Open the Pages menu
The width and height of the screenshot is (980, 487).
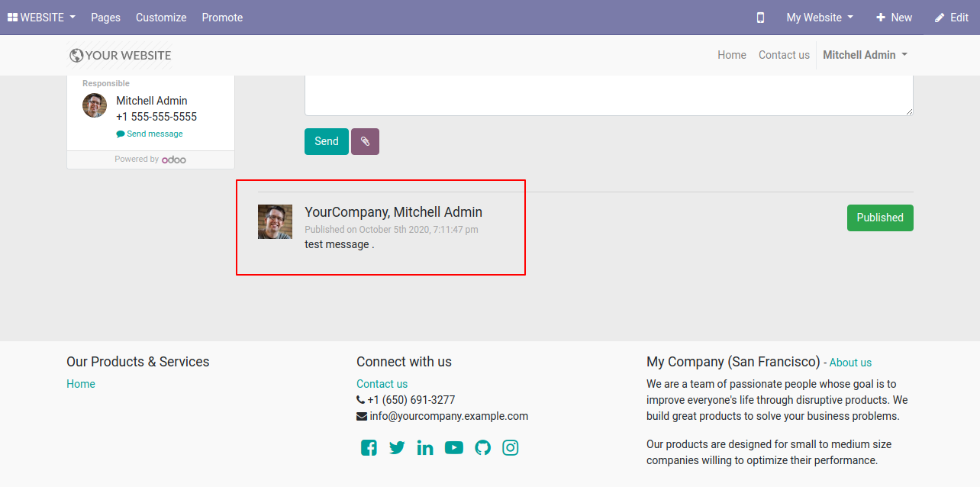point(105,18)
